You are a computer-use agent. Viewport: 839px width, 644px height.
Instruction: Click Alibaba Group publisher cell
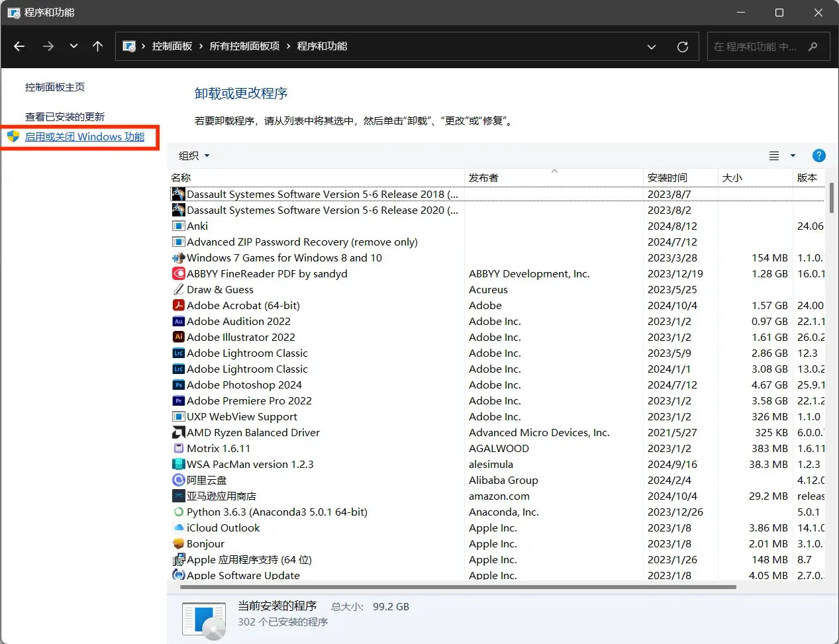coord(503,480)
